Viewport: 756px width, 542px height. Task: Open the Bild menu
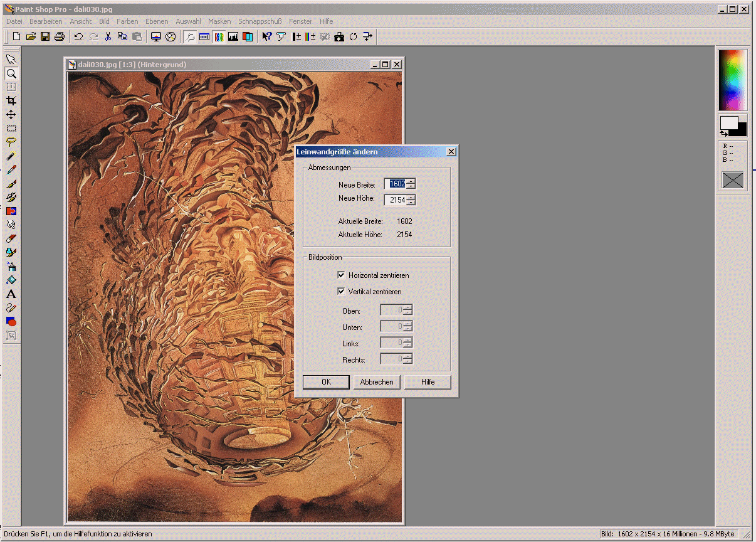pyautogui.click(x=104, y=21)
